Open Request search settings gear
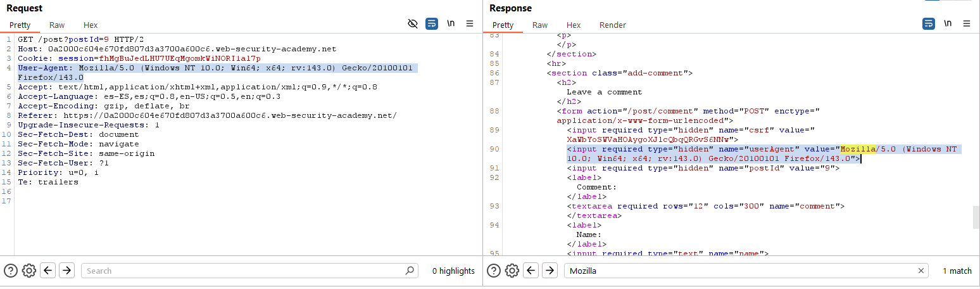 tap(28, 271)
